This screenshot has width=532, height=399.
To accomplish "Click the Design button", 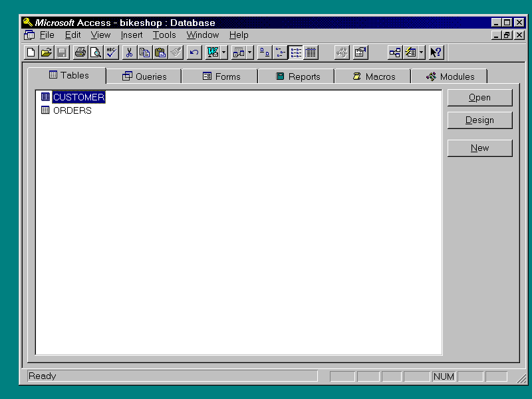I will click(479, 120).
